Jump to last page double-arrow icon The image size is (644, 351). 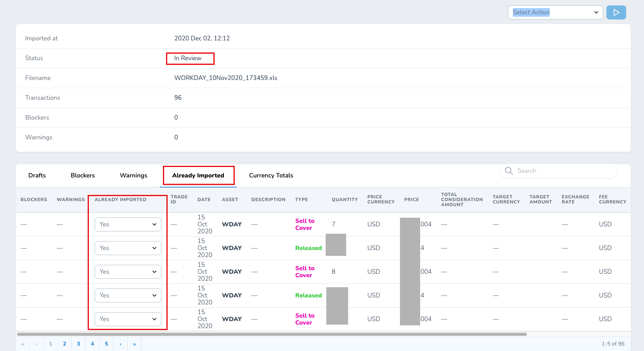click(x=134, y=344)
